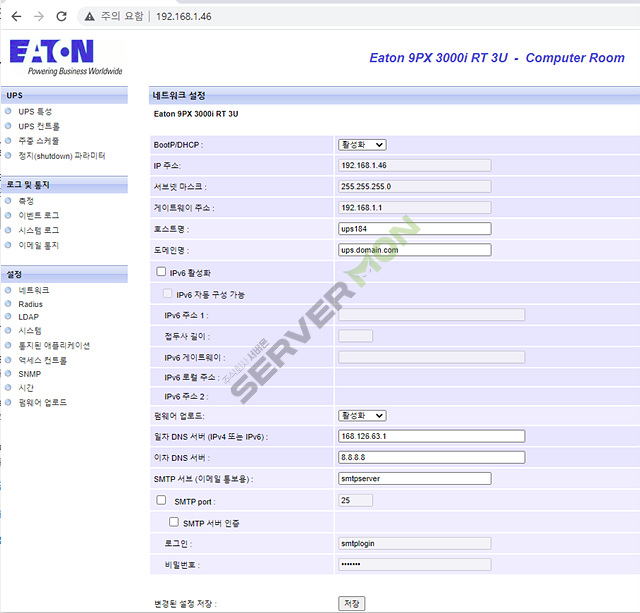Click the IPv6 주소 1 field

[431, 315]
